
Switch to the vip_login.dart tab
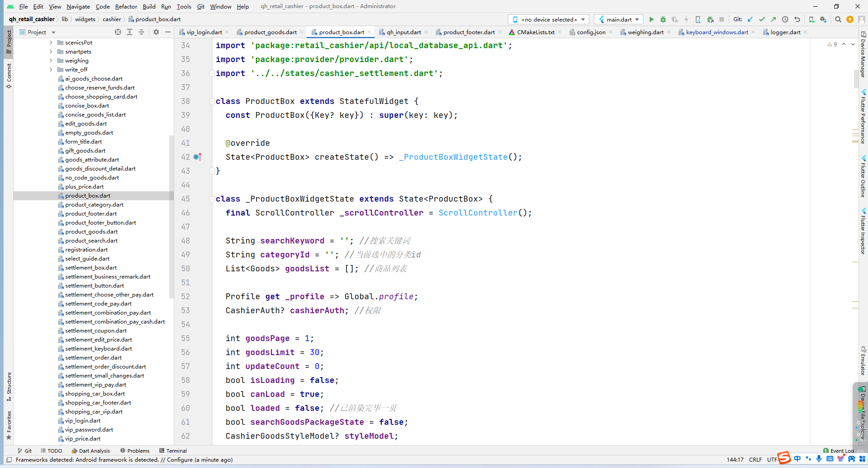203,32
